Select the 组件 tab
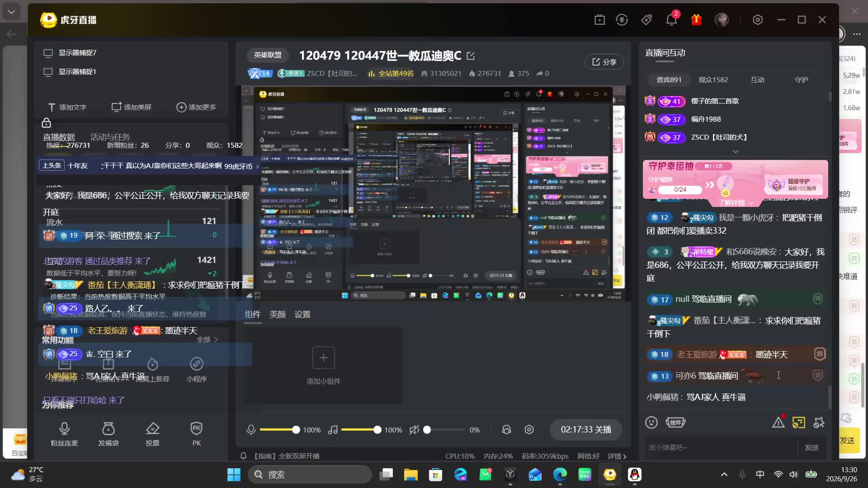The height and width of the screenshot is (488, 868). click(x=252, y=314)
